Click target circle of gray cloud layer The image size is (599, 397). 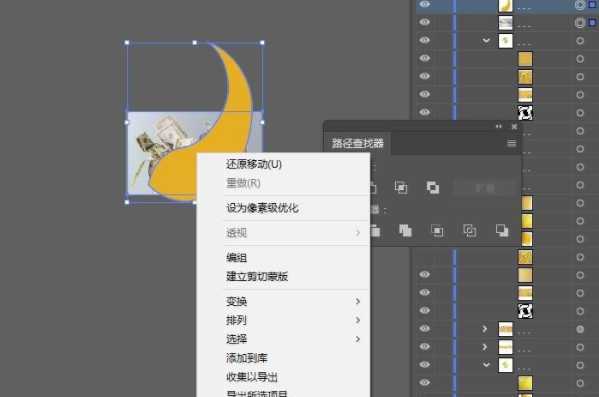click(x=580, y=23)
